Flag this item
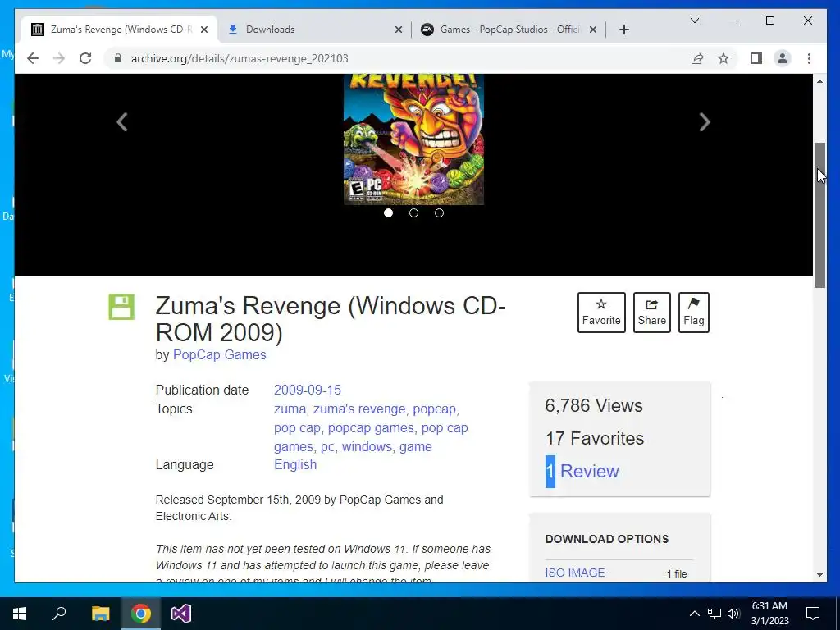The width and height of the screenshot is (840, 630). coord(693,313)
